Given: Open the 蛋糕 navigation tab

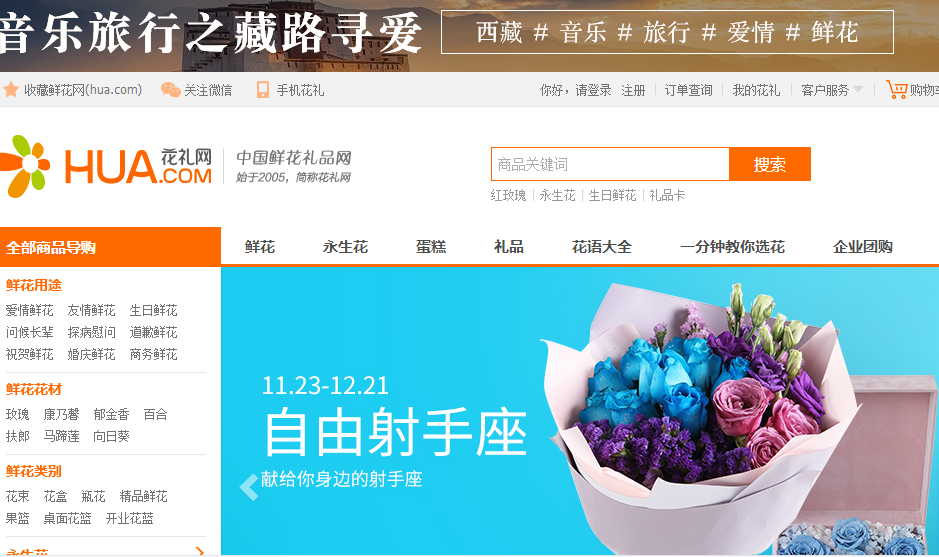Looking at the screenshot, I should 431,247.
